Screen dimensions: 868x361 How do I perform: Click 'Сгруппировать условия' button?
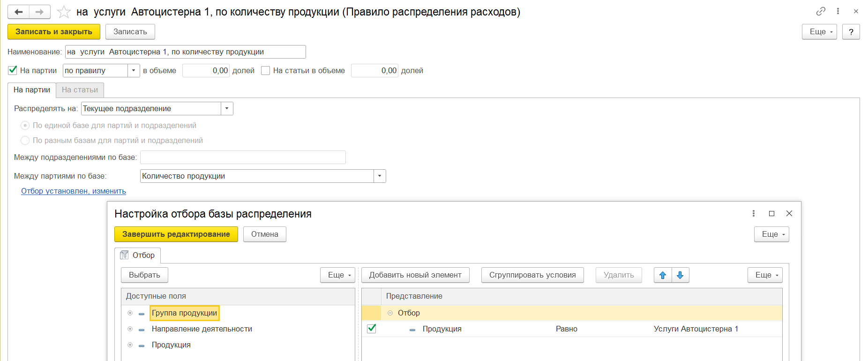[x=532, y=275]
